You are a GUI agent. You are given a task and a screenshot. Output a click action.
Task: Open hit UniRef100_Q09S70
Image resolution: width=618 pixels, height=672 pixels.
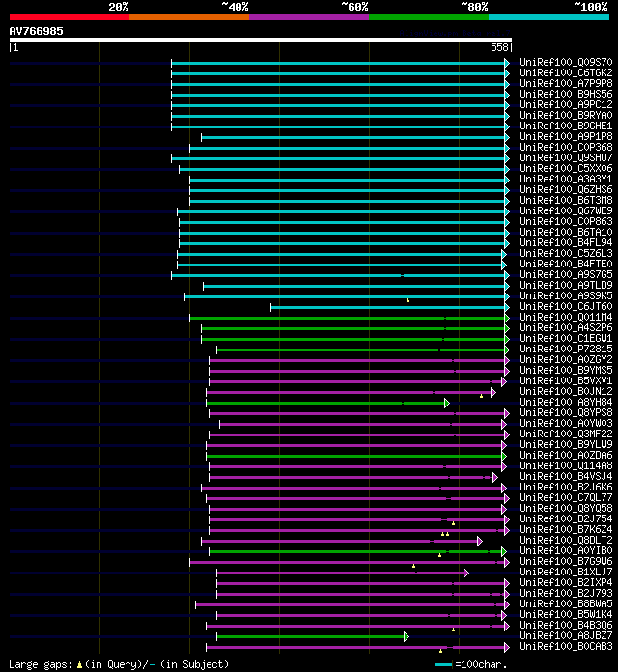[x=566, y=63]
